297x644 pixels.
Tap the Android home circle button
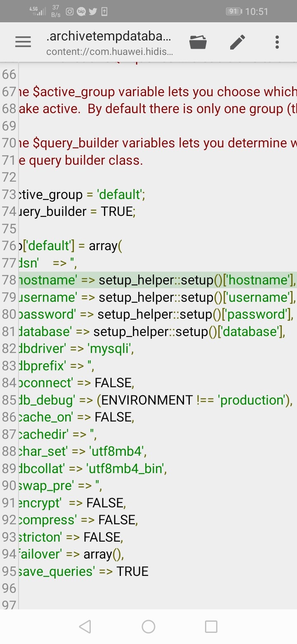(x=148, y=627)
